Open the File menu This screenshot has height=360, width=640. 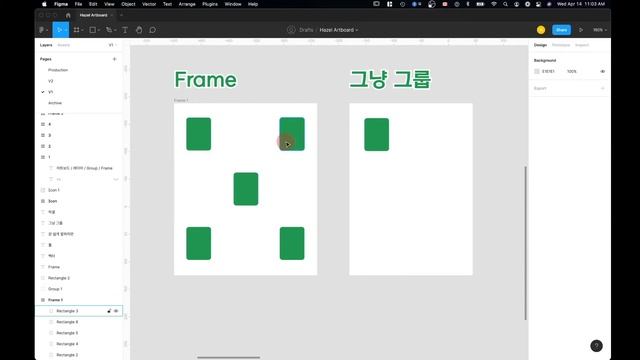78,4
